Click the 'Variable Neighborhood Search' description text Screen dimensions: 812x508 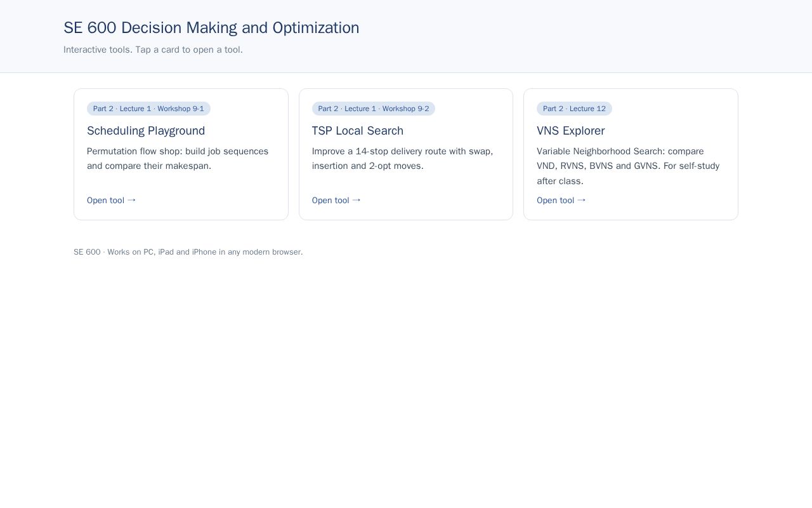click(x=628, y=166)
